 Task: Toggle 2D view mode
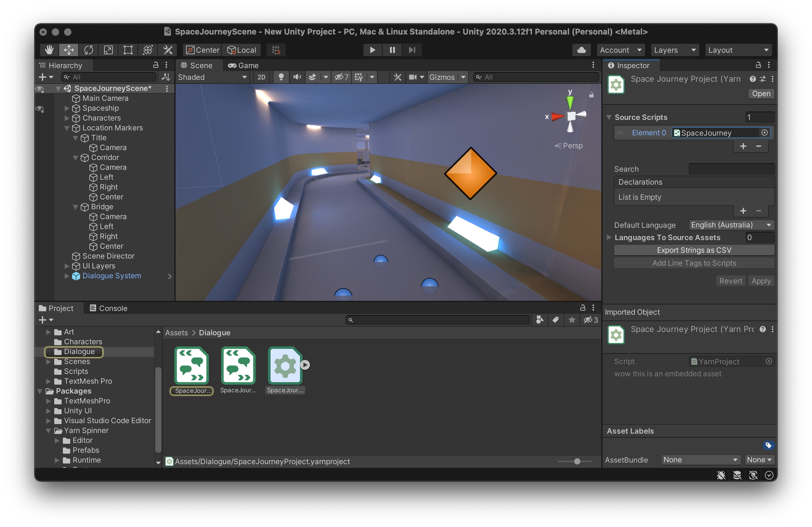pos(261,77)
